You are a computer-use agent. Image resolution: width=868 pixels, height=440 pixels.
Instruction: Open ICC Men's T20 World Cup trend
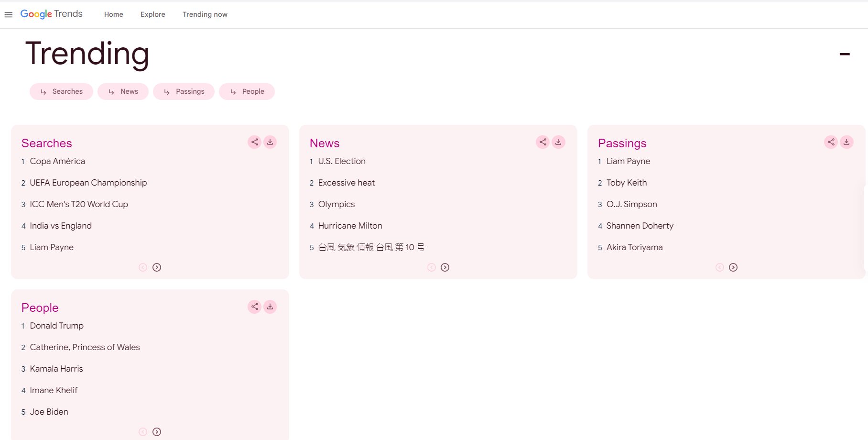pyautogui.click(x=79, y=204)
